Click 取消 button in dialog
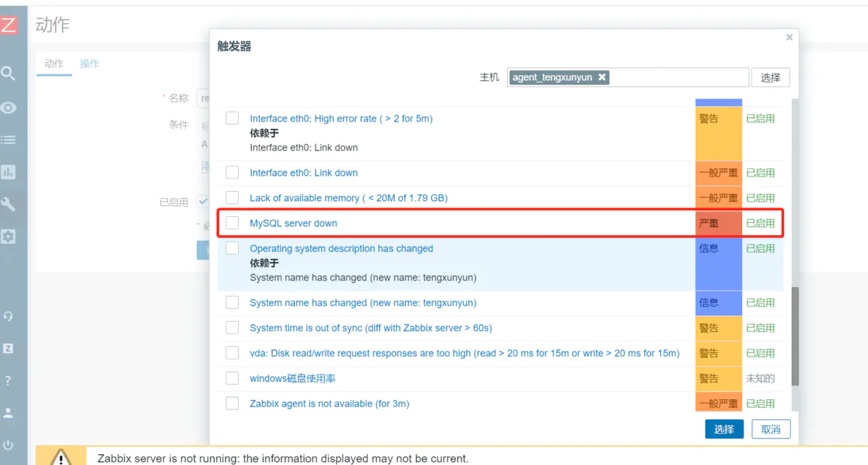Image resolution: width=868 pixels, height=465 pixels. [771, 429]
